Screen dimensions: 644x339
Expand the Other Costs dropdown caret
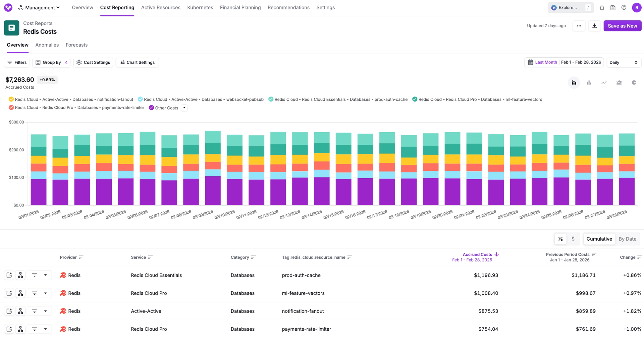click(x=184, y=108)
